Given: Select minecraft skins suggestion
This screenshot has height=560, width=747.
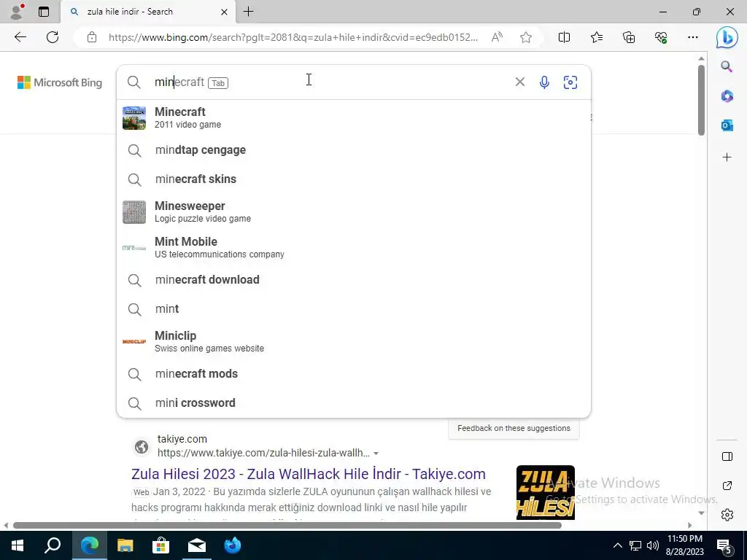Looking at the screenshot, I should click(x=354, y=179).
